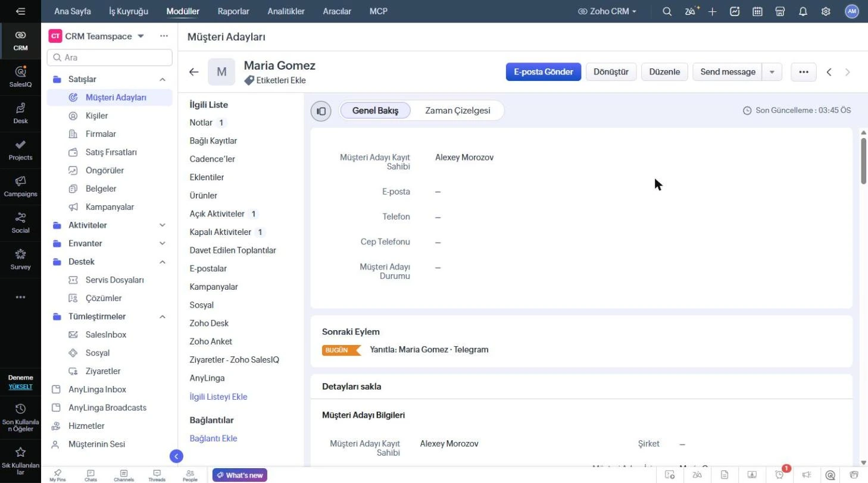Open the Send message dropdown arrow
868x483 pixels.
point(772,72)
